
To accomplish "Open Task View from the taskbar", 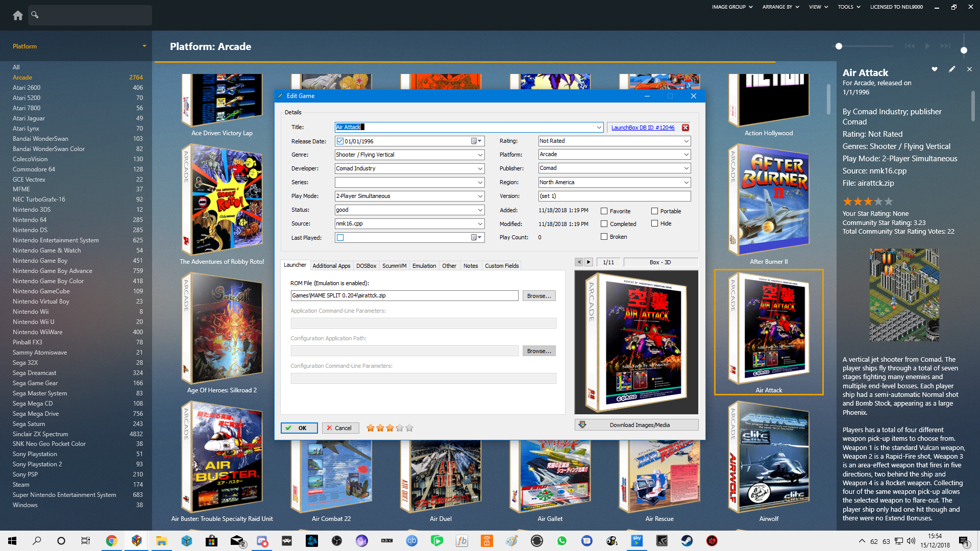I will coord(86,541).
